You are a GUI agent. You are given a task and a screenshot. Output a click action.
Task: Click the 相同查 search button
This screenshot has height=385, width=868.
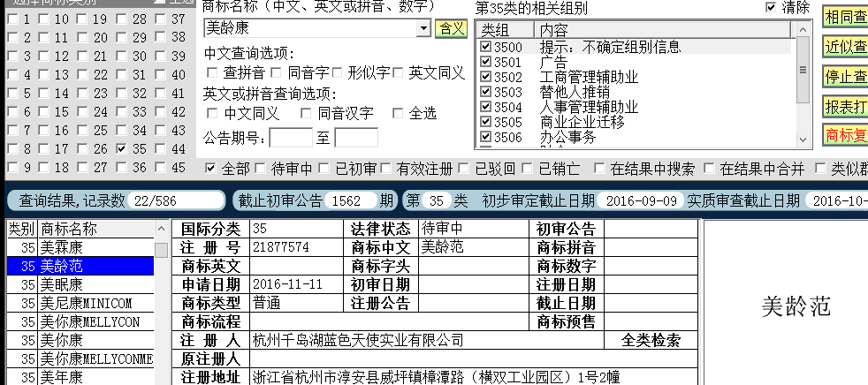(845, 17)
